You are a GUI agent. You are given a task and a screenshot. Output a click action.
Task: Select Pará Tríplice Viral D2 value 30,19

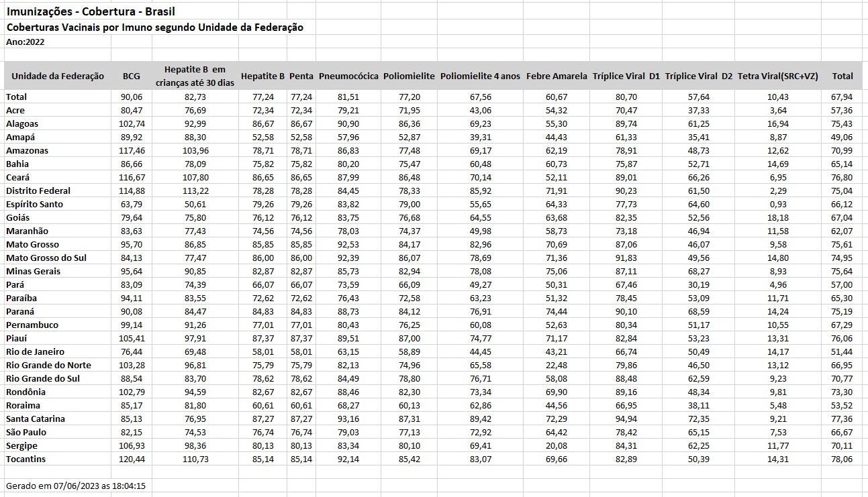[x=699, y=284]
